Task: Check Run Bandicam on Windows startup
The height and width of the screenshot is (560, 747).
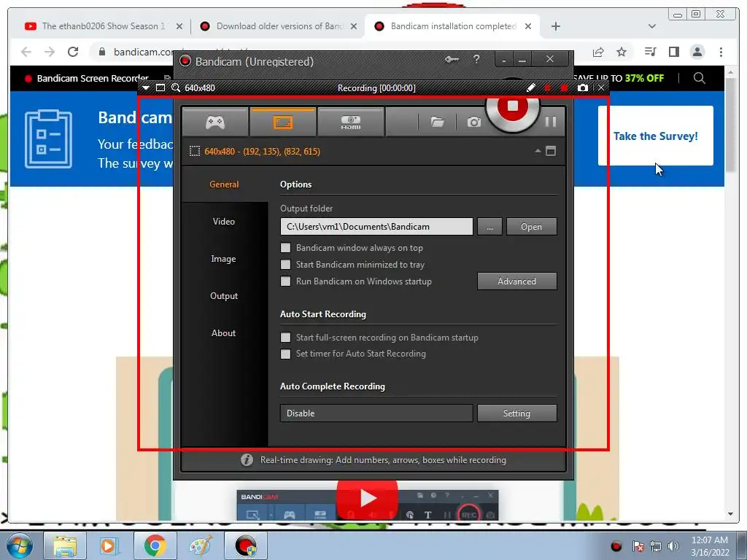Action: click(x=285, y=281)
